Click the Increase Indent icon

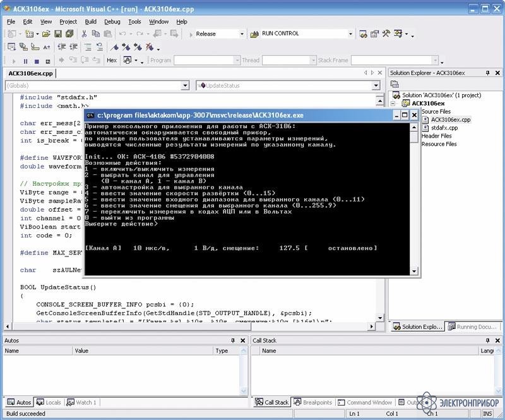74,47
